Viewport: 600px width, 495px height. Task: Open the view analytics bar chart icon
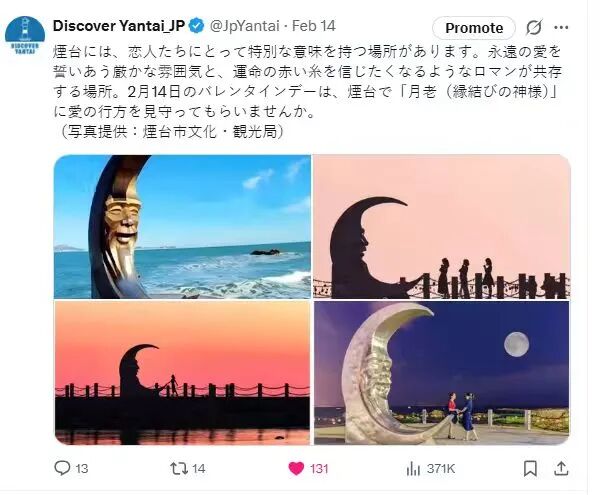pyautogui.click(x=413, y=468)
